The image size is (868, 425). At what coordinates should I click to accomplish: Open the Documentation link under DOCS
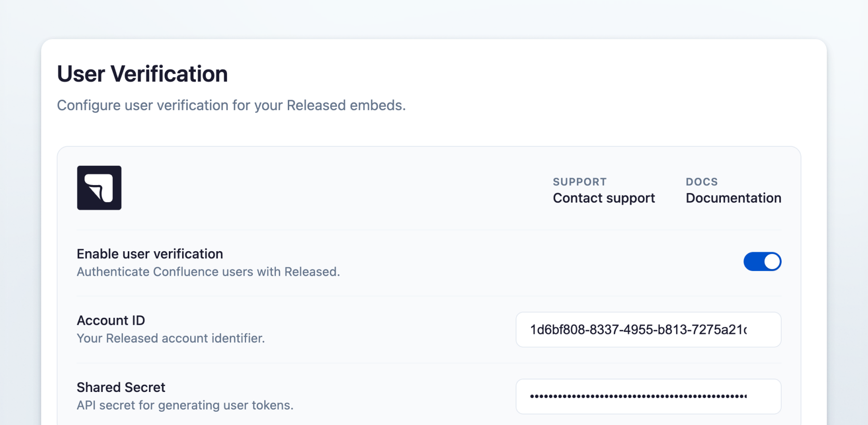733,198
